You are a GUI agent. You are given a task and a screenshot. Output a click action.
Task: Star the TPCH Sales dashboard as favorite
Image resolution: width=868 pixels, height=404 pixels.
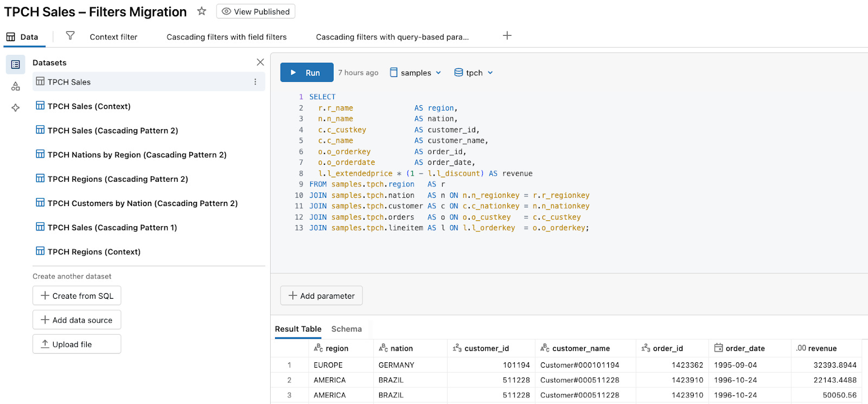[202, 11]
